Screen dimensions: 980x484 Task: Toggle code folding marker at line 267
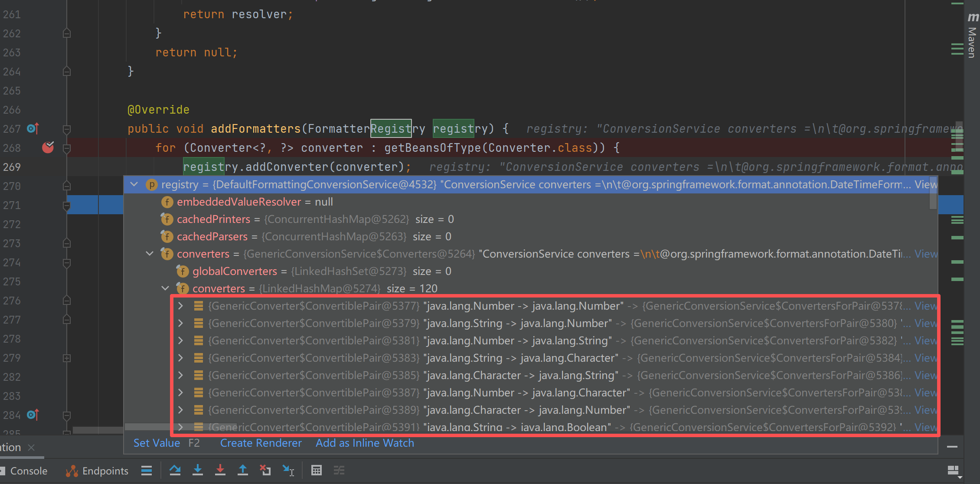[67, 129]
